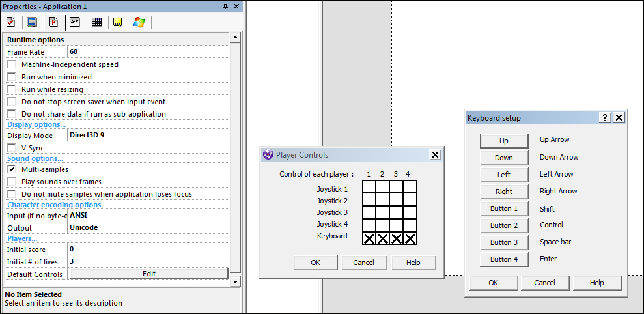644x314 pixels.
Task: Collapse the Sound options section header
Action: (35, 158)
